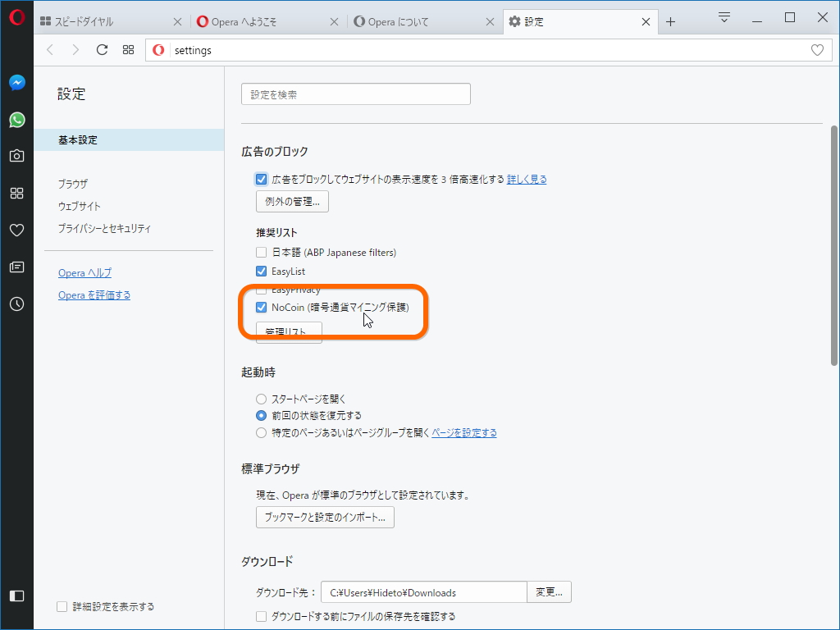Take a snapshot using the camera icon
The image size is (840, 630).
[16, 155]
